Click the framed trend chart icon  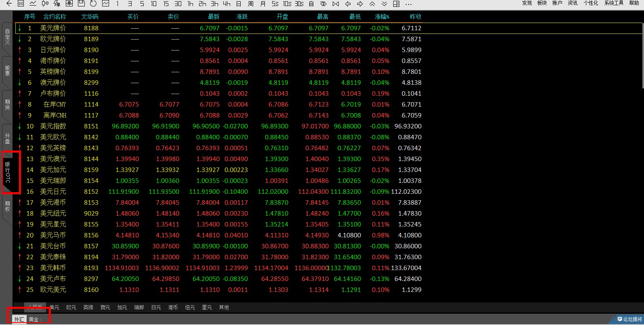[105, 4]
